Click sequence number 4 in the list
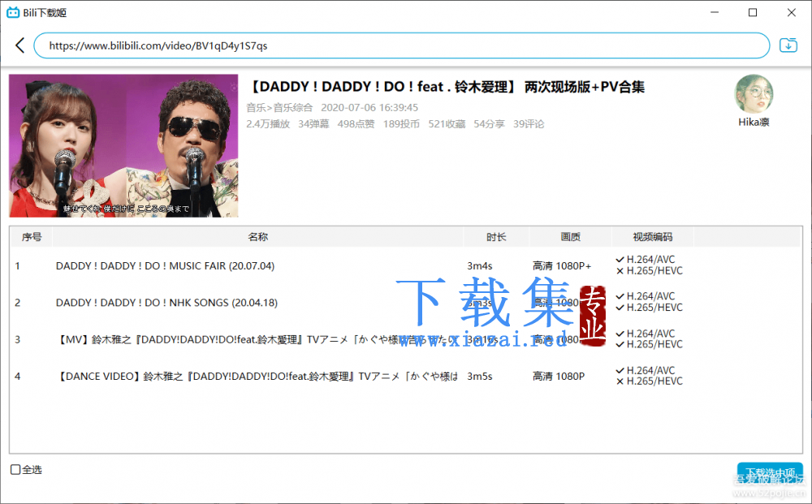The width and height of the screenshot is (812, 504). tap(18, 377)
